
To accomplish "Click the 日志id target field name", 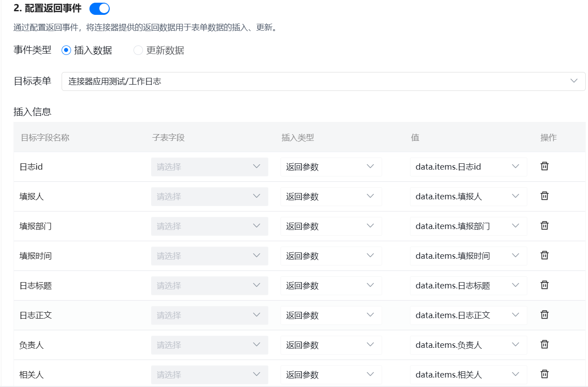I will coord(31,167).
